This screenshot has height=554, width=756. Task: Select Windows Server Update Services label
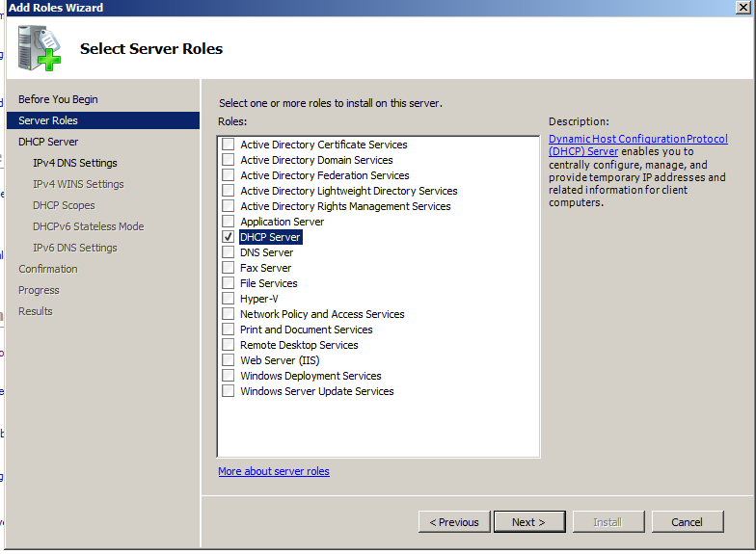tap(316, 391)
